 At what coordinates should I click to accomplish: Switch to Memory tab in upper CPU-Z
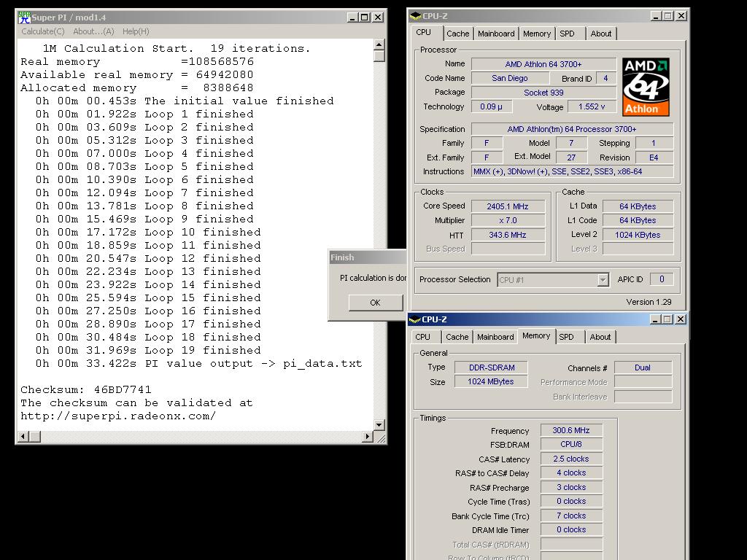click(x=536, y=34)
